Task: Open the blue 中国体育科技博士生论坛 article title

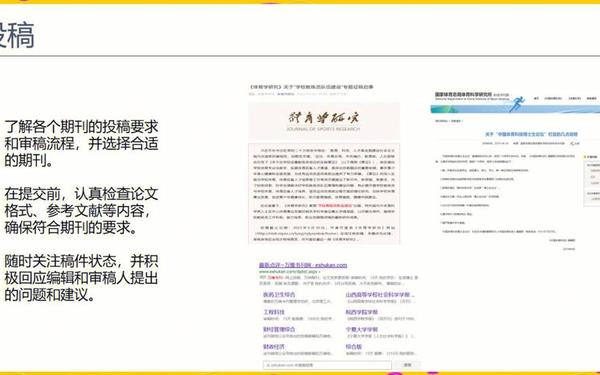Action: point(532,134)
